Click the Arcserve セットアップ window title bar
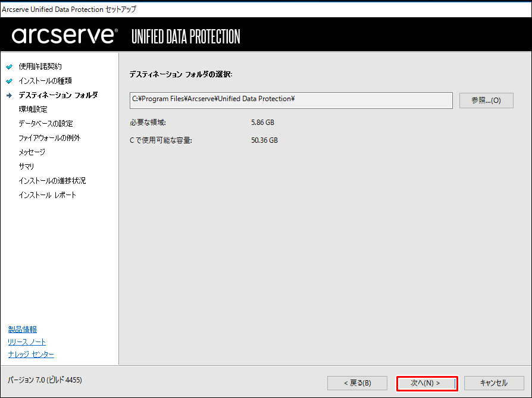The height and width of the screenshot is (398, 532). (266, 10)
